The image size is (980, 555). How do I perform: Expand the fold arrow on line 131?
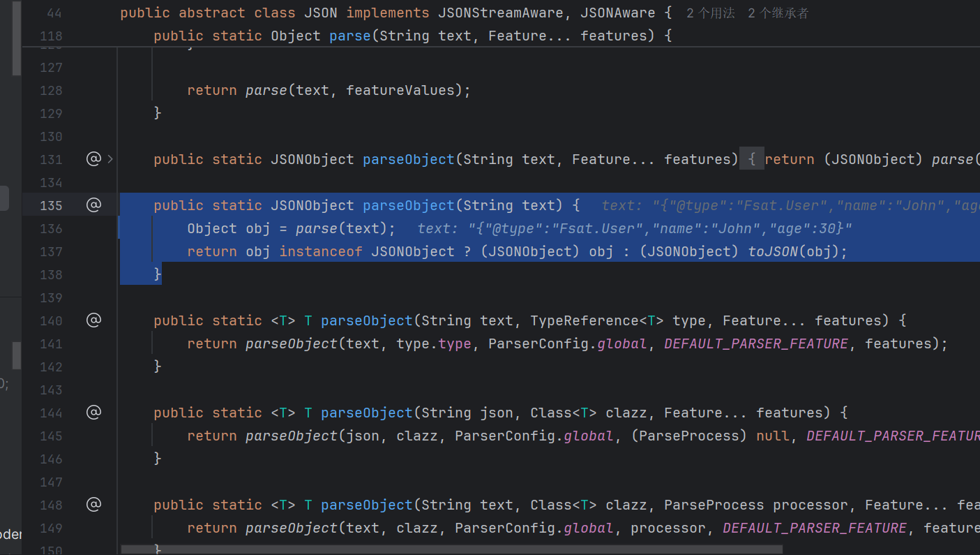click(110, 159)
